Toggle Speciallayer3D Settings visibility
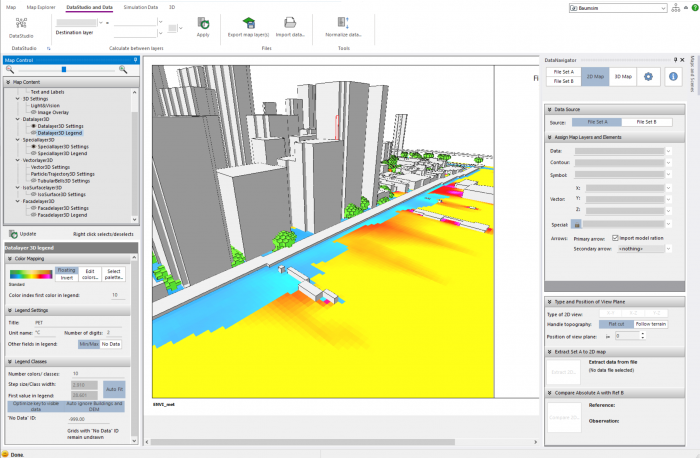Image resolution: width=700 pixels, height=458 pixels. click(x=32, y=146)
